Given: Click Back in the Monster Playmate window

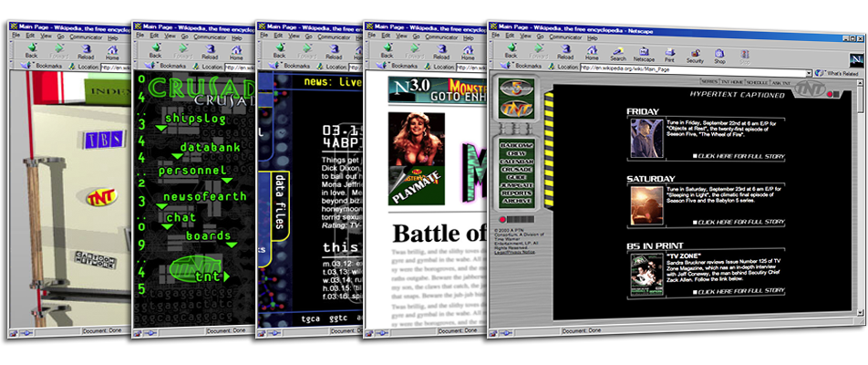Looking at the screenshot, I should [x=387, y=51].
